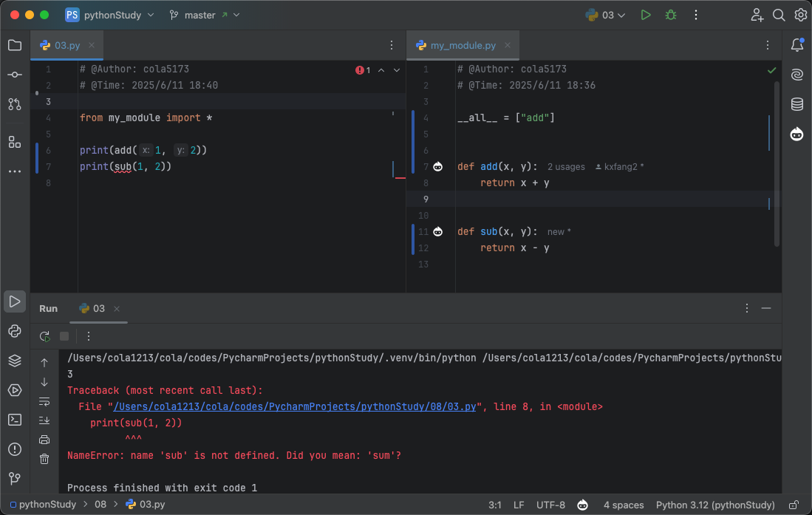The image size is (812, 515).
Task: Show more tool windows ellipsis
Action: tap(15, 171)
